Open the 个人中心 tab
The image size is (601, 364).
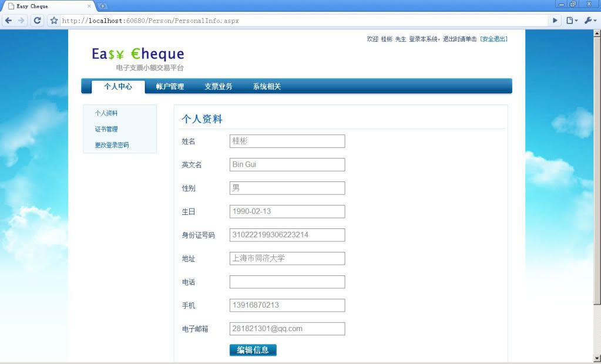click(x=118, y=86)
